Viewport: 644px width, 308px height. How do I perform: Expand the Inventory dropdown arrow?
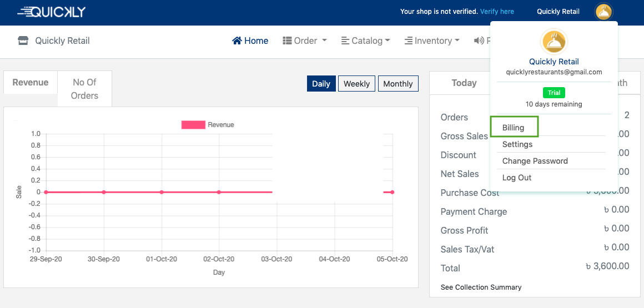click(457, 41)
